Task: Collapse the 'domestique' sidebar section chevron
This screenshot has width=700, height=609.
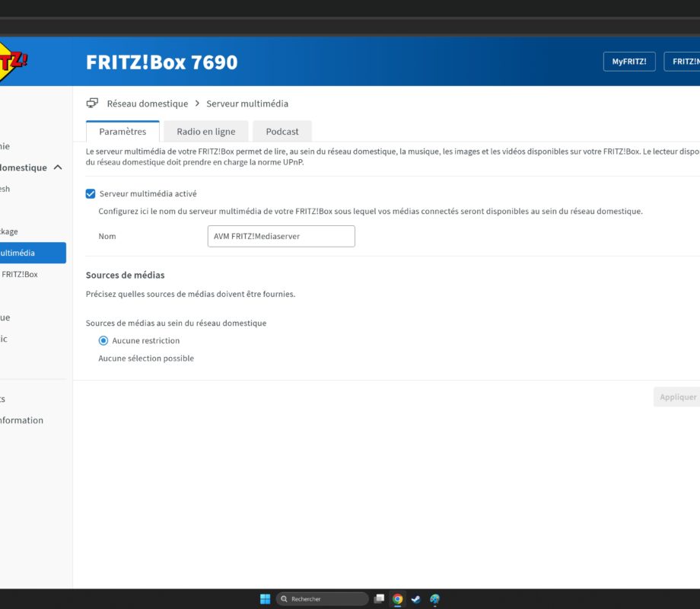Action: pos(58,167)
